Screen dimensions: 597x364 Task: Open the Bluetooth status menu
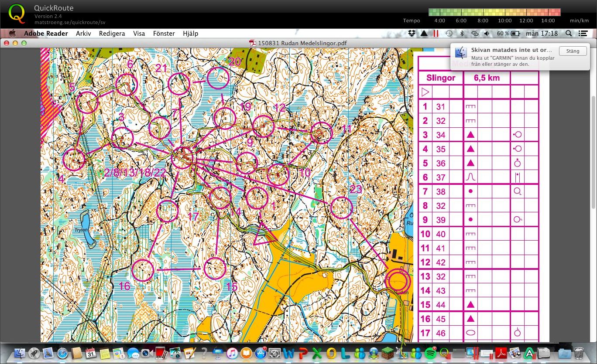[462, 33]
